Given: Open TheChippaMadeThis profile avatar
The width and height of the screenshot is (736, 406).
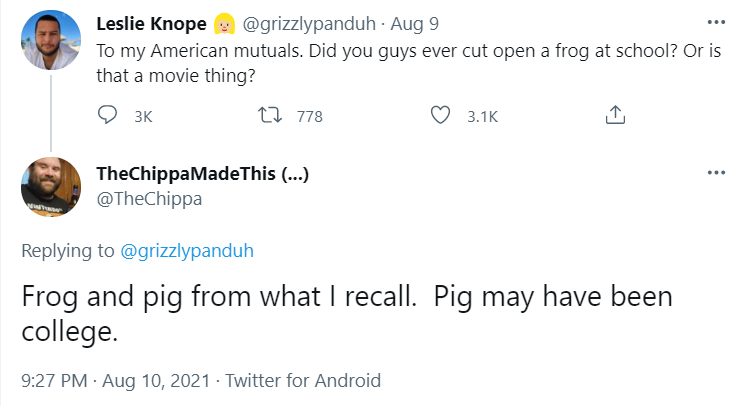Looking at the screenshot, I should coord(51,187).
